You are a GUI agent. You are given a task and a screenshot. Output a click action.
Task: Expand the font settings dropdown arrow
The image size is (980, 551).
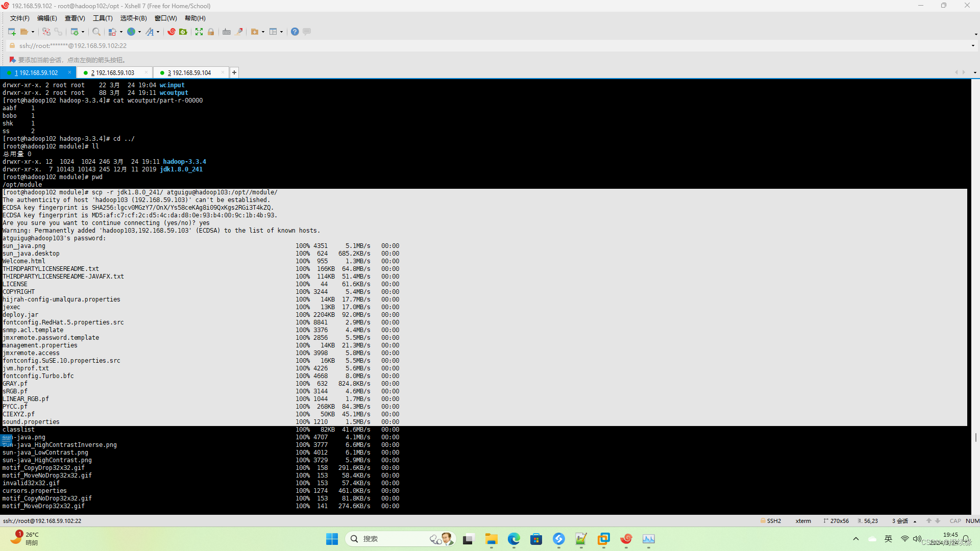pyautogui.click(x=158, y=32)
